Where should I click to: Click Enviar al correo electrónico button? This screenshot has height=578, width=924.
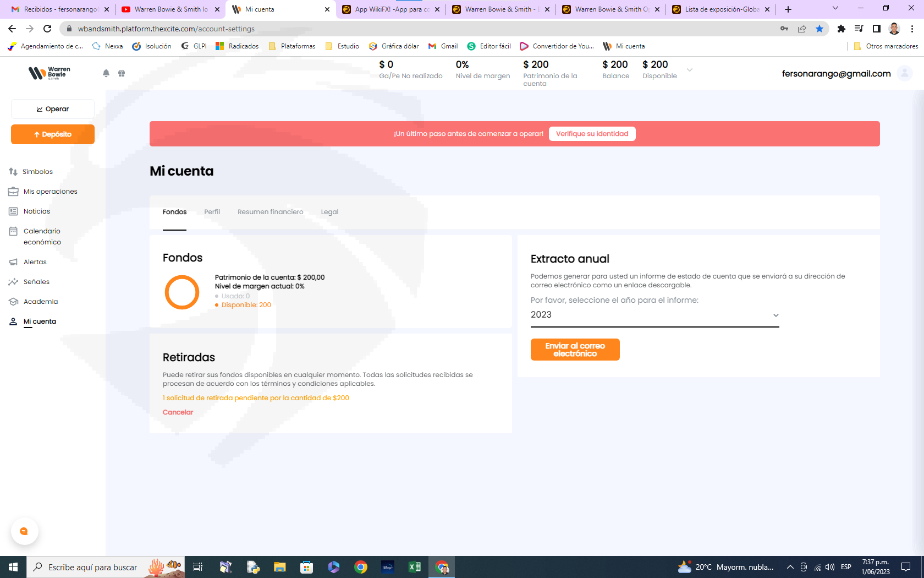pyautogui.click(x=575, y=350)
